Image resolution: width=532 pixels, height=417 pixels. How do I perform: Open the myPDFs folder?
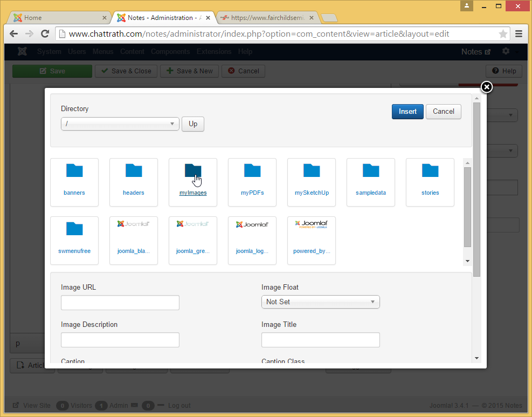pyautogui.click(x=252, y=172)
